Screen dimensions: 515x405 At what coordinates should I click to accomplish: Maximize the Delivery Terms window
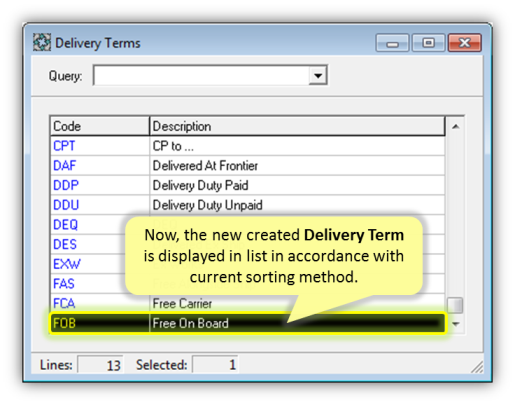[x=428, y=43]
